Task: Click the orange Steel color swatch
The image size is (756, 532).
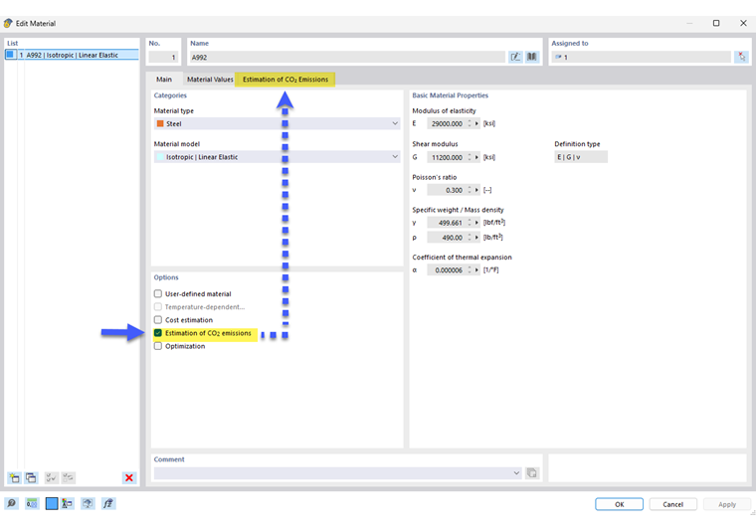Action: coord(160,124)
